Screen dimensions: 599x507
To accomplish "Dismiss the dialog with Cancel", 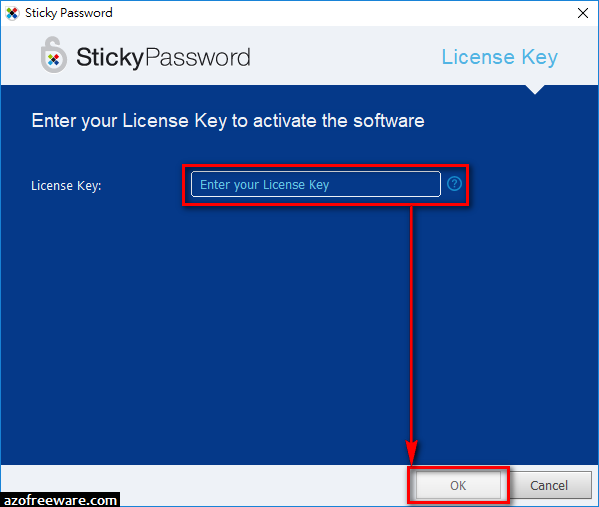I will (x=549, y=485).
